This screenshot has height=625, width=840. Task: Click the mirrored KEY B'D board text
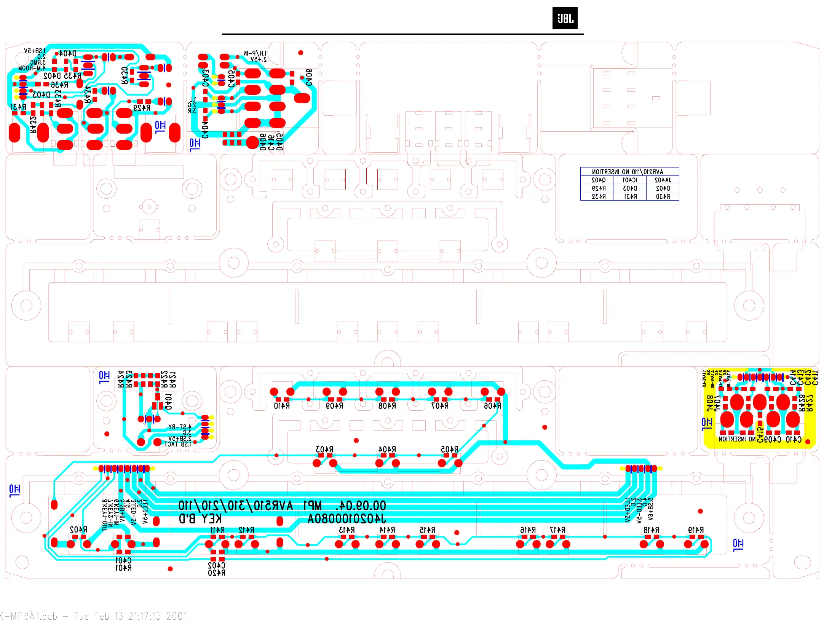tap(200, 519)
